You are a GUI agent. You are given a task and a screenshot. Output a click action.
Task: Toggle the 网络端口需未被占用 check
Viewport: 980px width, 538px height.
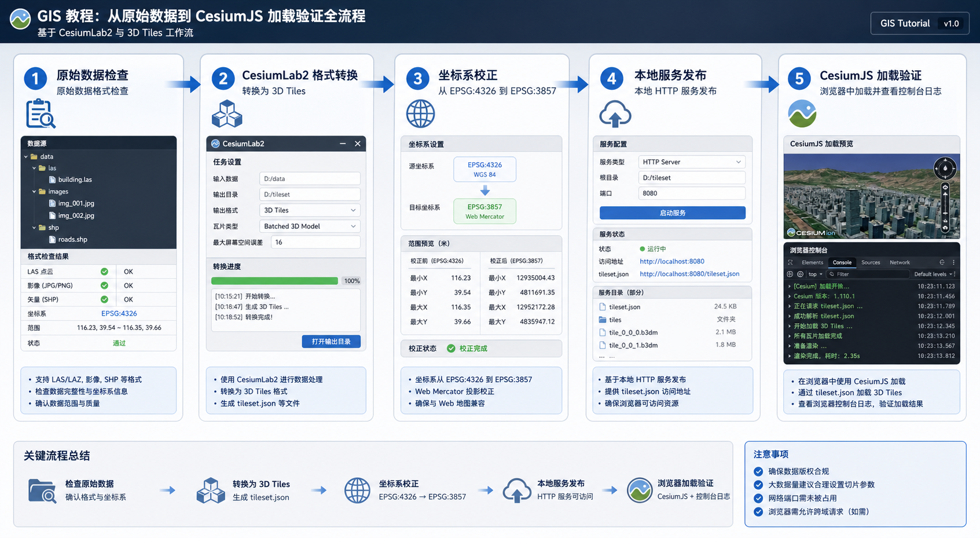[758, 498]
